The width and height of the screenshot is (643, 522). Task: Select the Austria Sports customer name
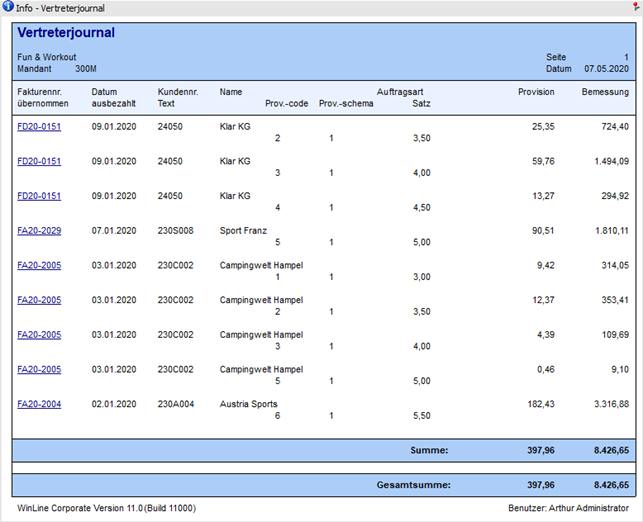click(x=250, y=404)
